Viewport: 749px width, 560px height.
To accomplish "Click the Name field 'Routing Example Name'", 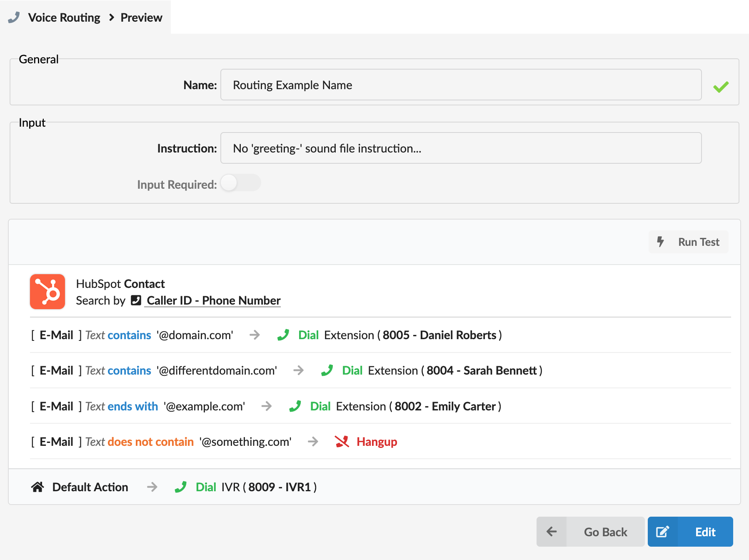I will (461, 85).
